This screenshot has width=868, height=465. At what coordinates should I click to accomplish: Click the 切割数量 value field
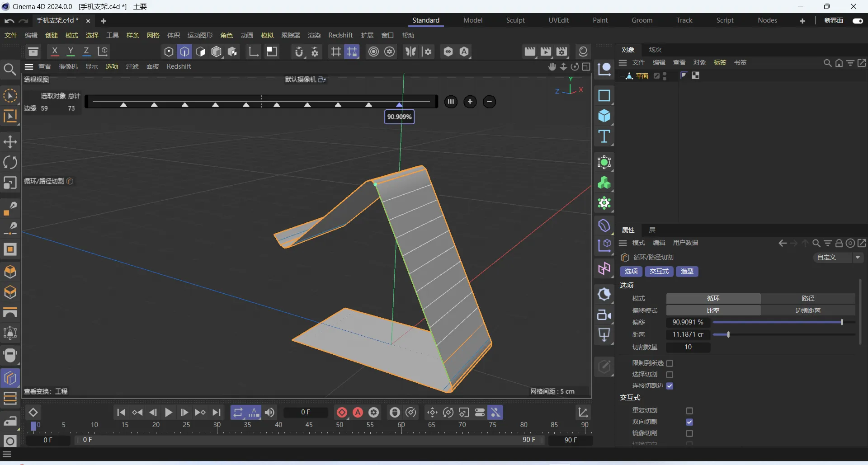(688, 347)
